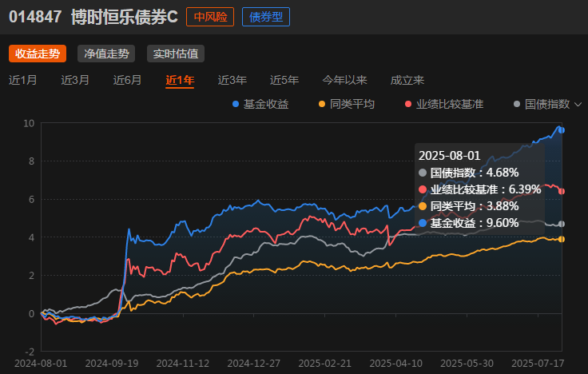The width and height of the screenshot is (588, 374).
Task: Select the 近1年 time range
Action: pos(180,80)
